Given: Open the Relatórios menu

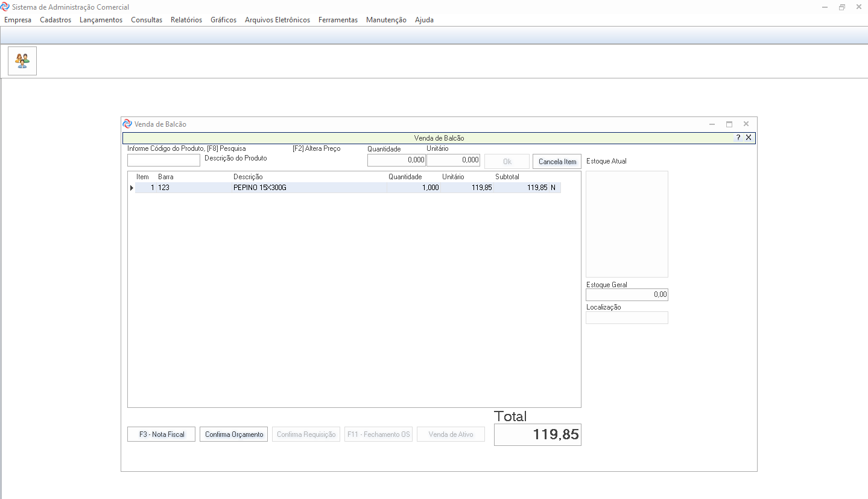Looking at the screenshot, I should click(x=186, y=20).
